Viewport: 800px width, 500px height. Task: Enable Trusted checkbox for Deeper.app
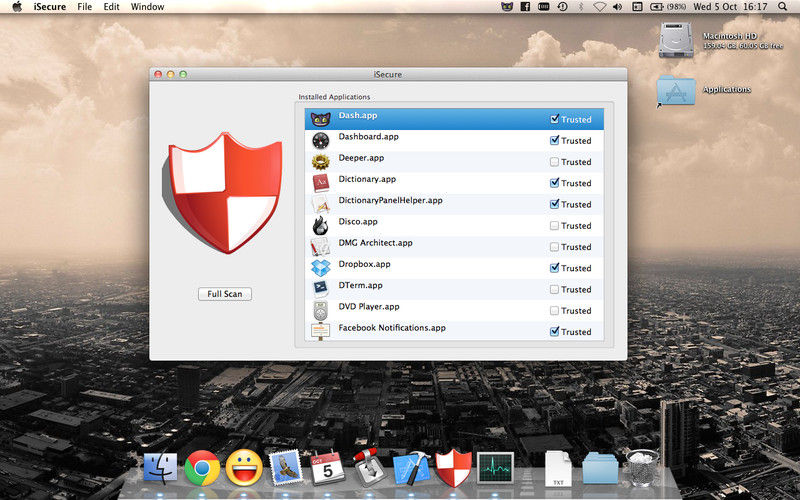[555, 161]
